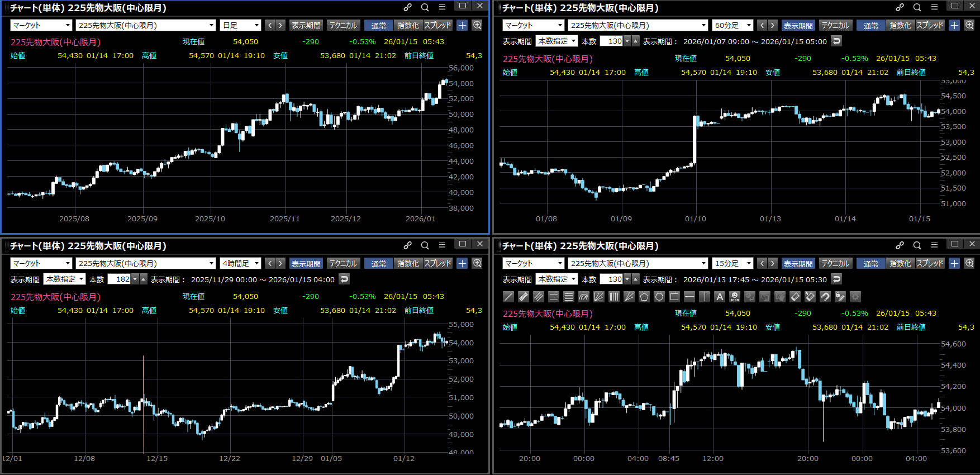980x475 pixels.
Task: Select the text annotation A tool
Action: coord(720,297)
